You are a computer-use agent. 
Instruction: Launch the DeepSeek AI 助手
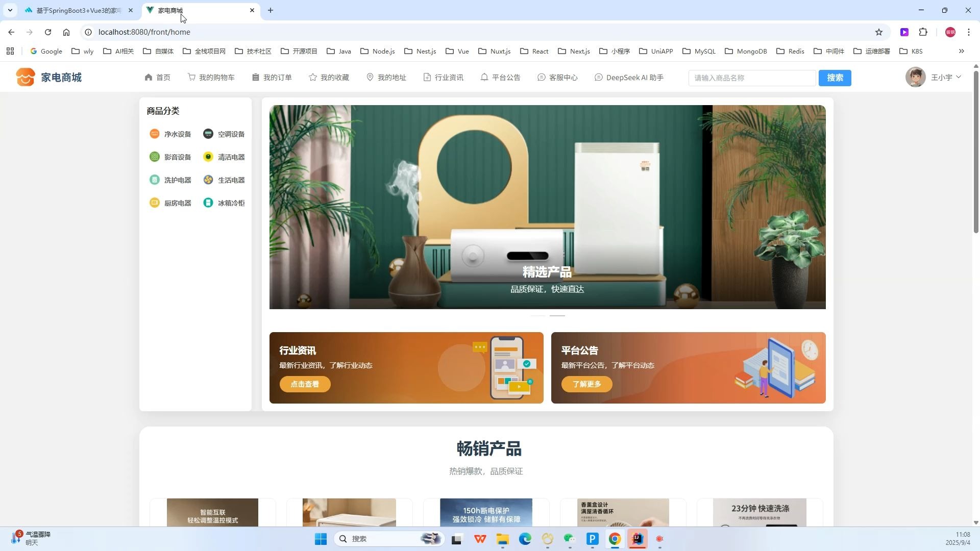coord(629,78)
